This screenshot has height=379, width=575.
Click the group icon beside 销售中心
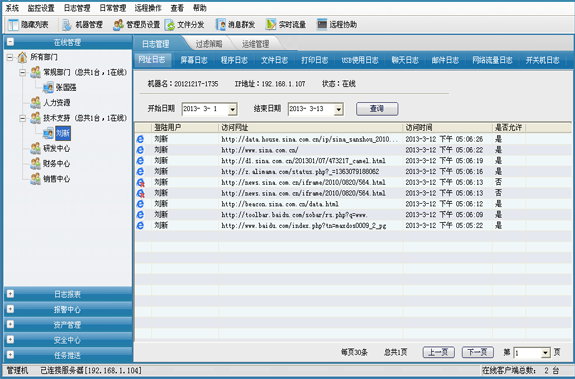click(x=36, y=179)
